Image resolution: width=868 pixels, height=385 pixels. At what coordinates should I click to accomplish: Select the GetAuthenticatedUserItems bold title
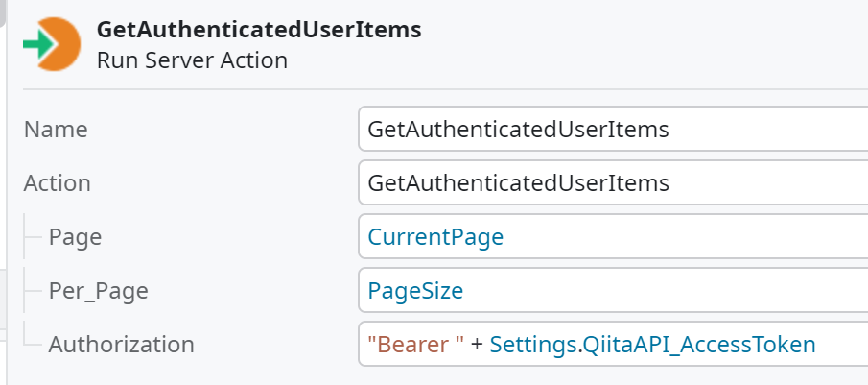(x=259, y=30)
